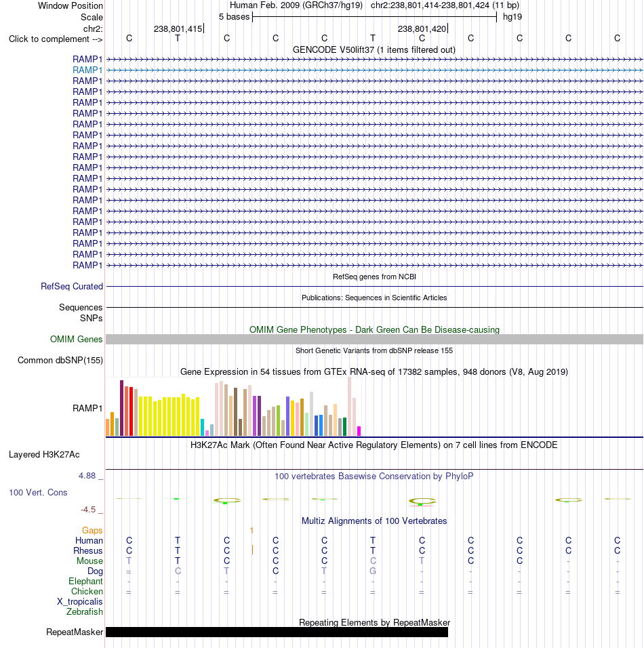
Task: Click the "RefSeq Curated" track label
Action: tap(72, 287)
